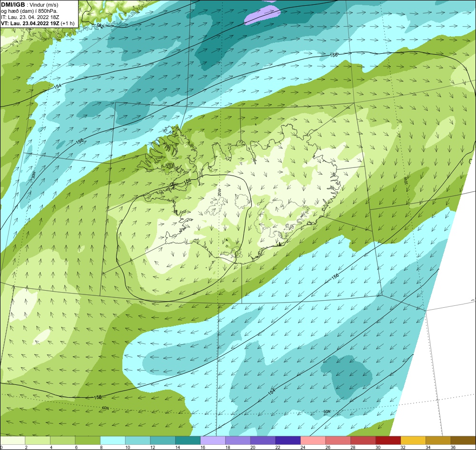Click the 24–26 m/s light pink swatch
This screenshot has width=476, height=450.
pos(313,440)
